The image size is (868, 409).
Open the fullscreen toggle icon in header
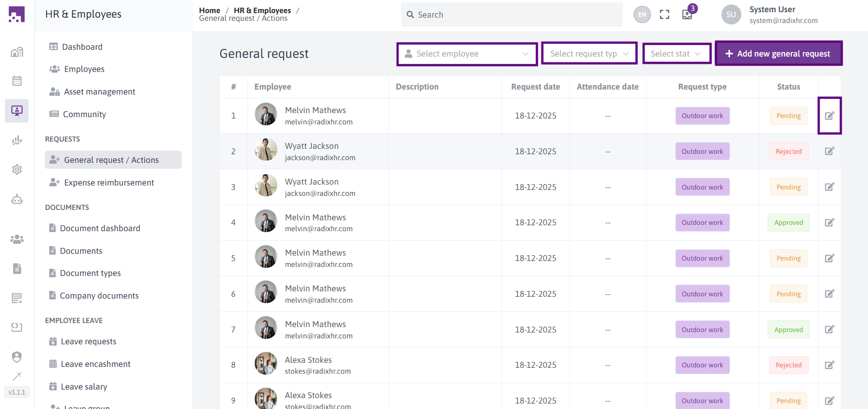pyautogui.click(x=664, y=14)
